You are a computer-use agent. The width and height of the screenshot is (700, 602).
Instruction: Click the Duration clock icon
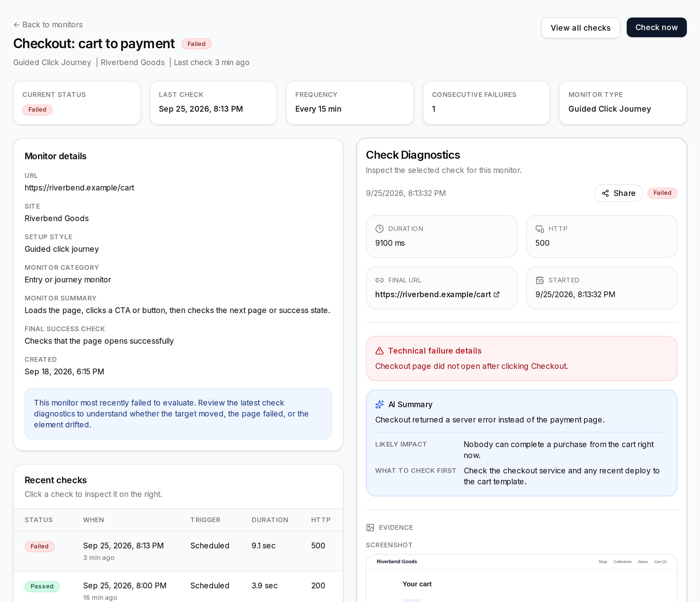pyautogui.click(x=379, y=229)
